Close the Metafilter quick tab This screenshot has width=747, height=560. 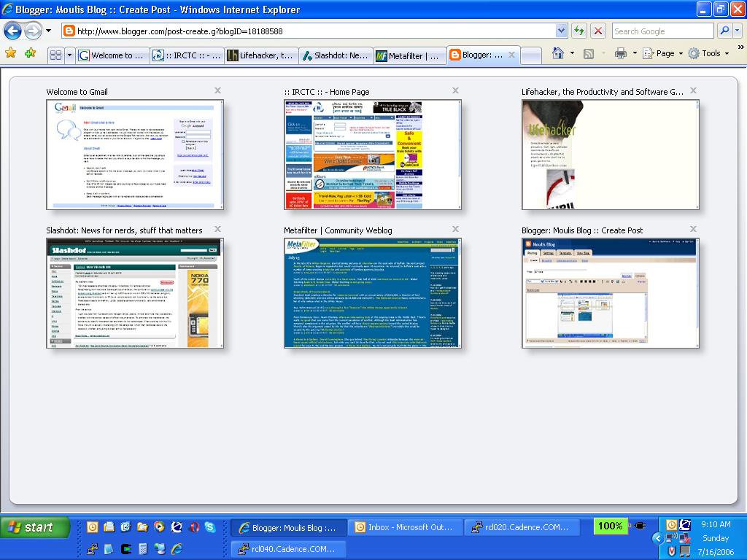tap(455, 229)
